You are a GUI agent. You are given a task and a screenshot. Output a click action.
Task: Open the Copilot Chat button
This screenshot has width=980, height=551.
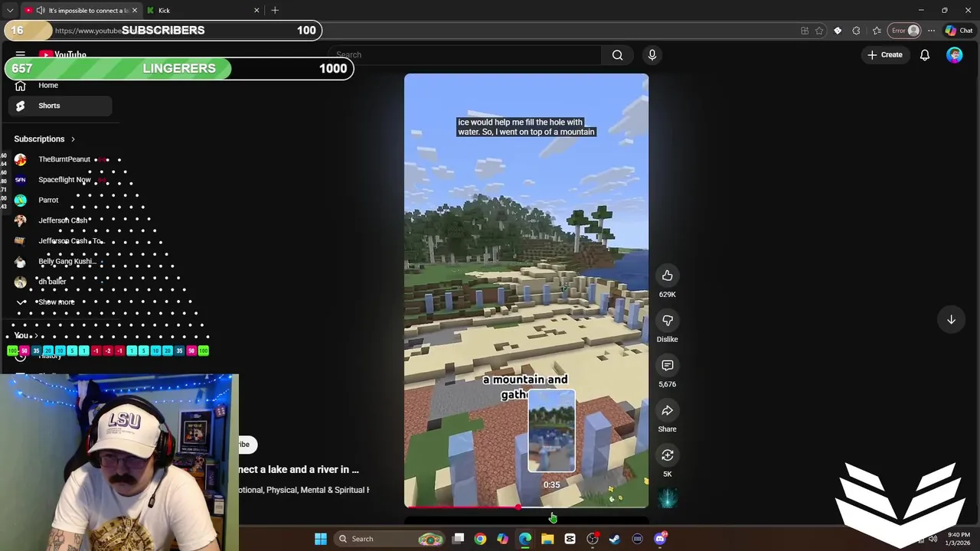[959, 31]
